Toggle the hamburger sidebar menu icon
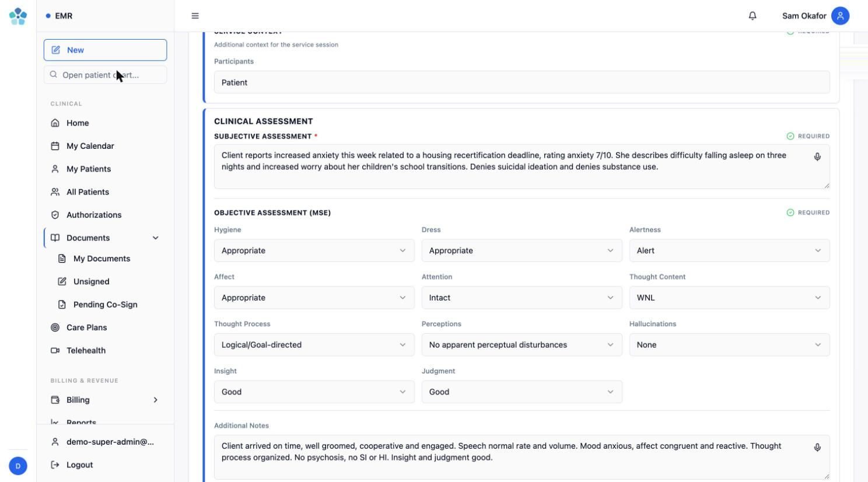This screenshot has height=482, width=868. coord(195,16)
